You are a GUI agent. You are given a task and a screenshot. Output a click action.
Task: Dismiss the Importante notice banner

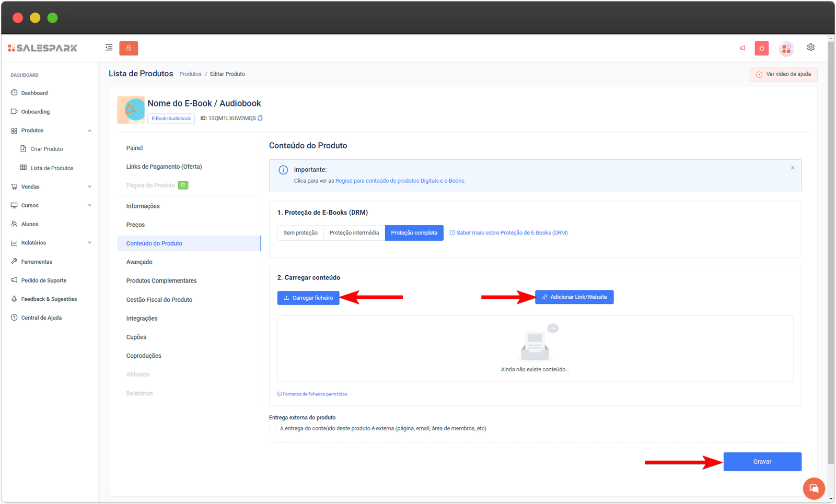click(792, 168)
